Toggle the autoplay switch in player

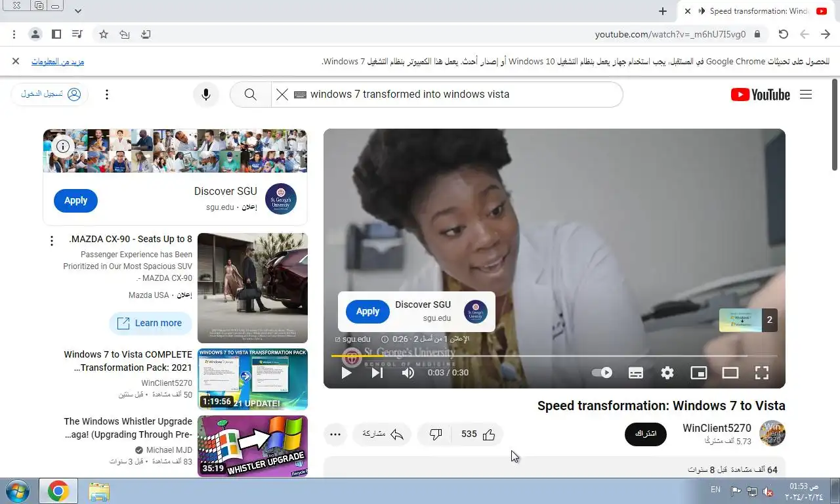602,373
